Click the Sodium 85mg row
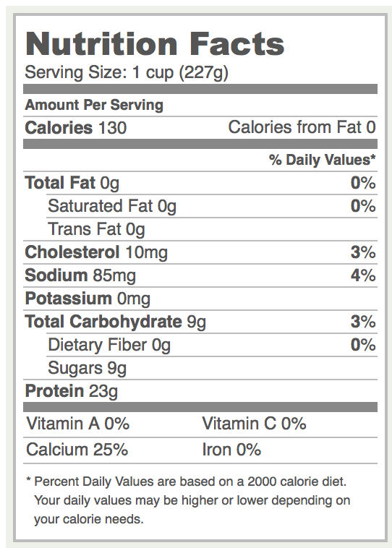The image size is (392, 548). [x=200, y=275]
